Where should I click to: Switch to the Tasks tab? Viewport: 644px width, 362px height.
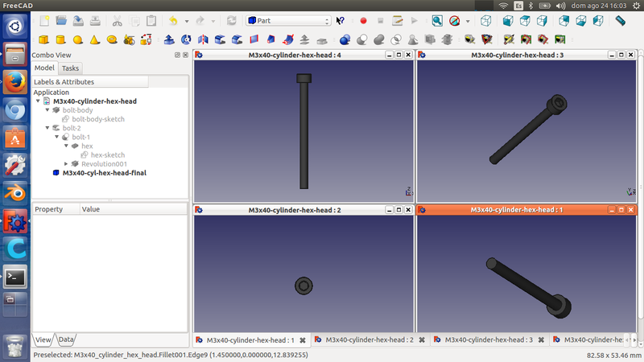[x=70, y=68]
